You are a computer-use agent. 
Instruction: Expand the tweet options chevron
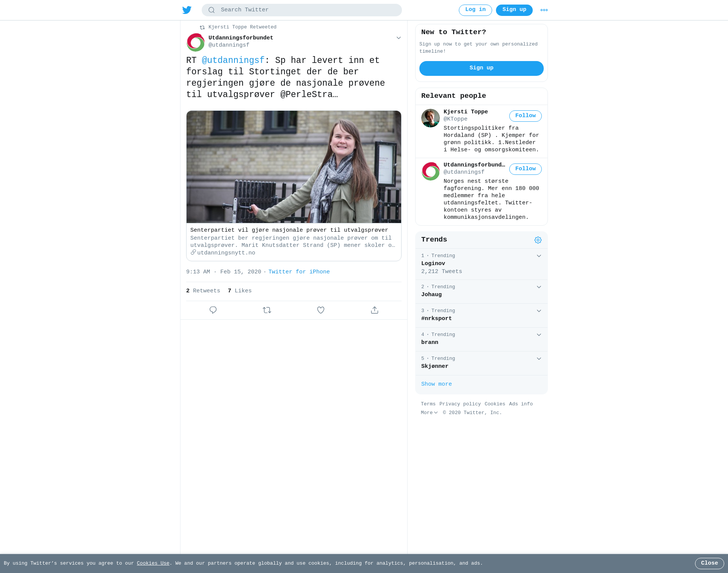399,38
